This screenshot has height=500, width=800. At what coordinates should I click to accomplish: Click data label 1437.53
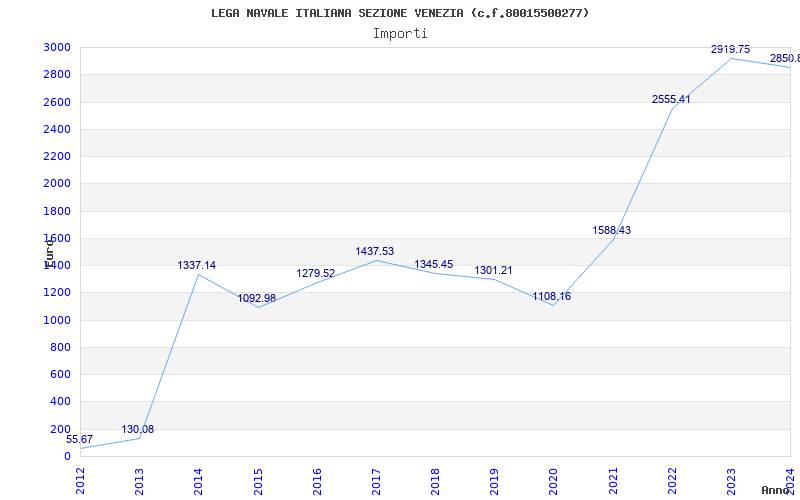click(x=375, y=252)
